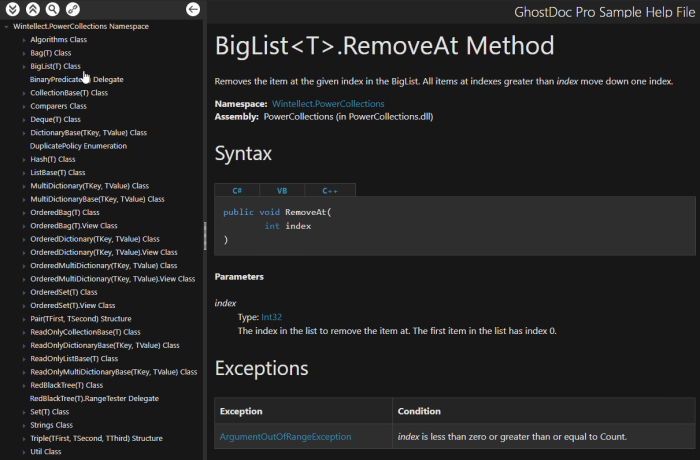Open OrderedDictionary(TKey, TValue) Class entry
Viewport: 700px width, 460px height.
95,239
